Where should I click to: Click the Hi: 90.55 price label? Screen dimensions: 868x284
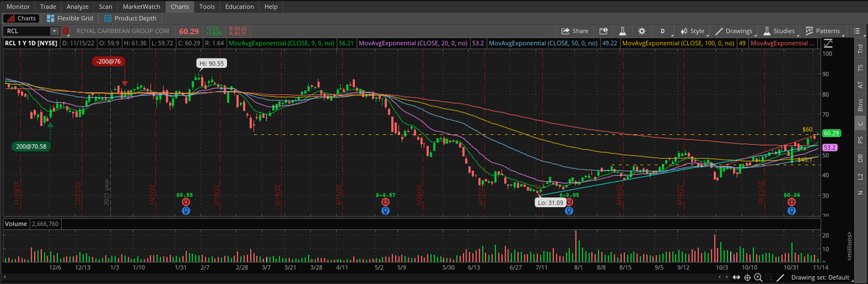(x=212, y=64)
